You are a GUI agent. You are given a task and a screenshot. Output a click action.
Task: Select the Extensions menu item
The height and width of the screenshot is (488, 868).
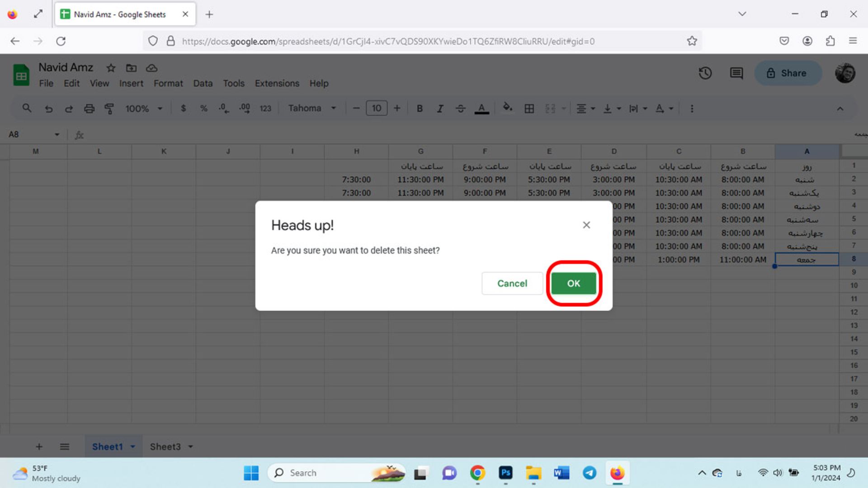click(277, 84)
